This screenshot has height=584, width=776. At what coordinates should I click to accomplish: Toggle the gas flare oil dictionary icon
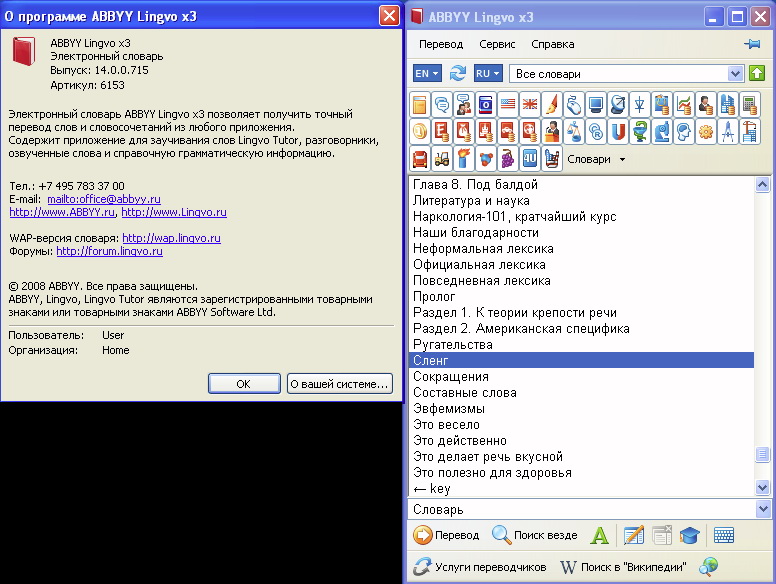pyautogui.click(x=464, y=159)
